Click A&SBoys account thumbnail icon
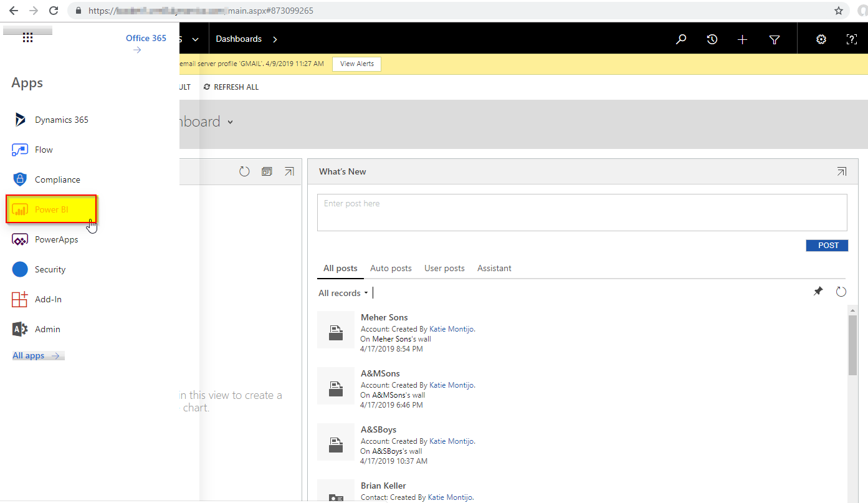868x503 pixels. [x=336, y=442]
